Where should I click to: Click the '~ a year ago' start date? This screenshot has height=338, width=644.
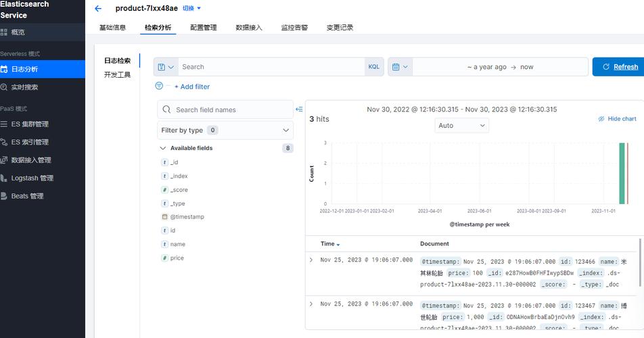[486, 67]
